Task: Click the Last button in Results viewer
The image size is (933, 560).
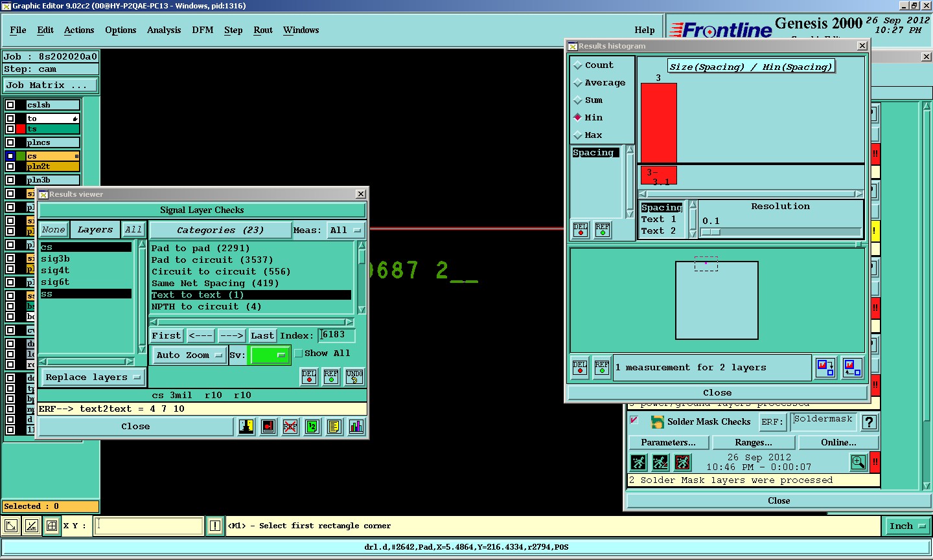Action: pyautogui.click(x=262, y=336)
